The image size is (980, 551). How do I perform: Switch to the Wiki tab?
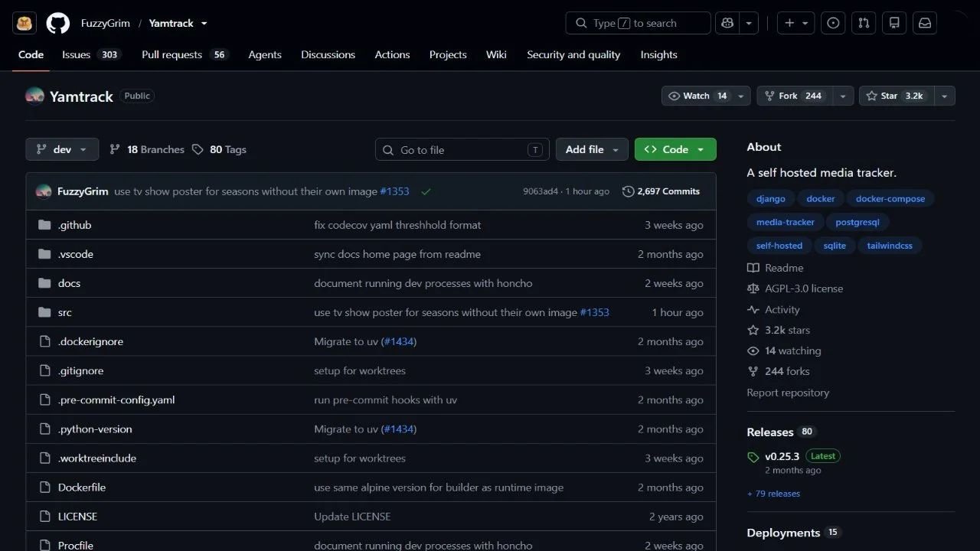pyautogui.click(x=496, y=54)
